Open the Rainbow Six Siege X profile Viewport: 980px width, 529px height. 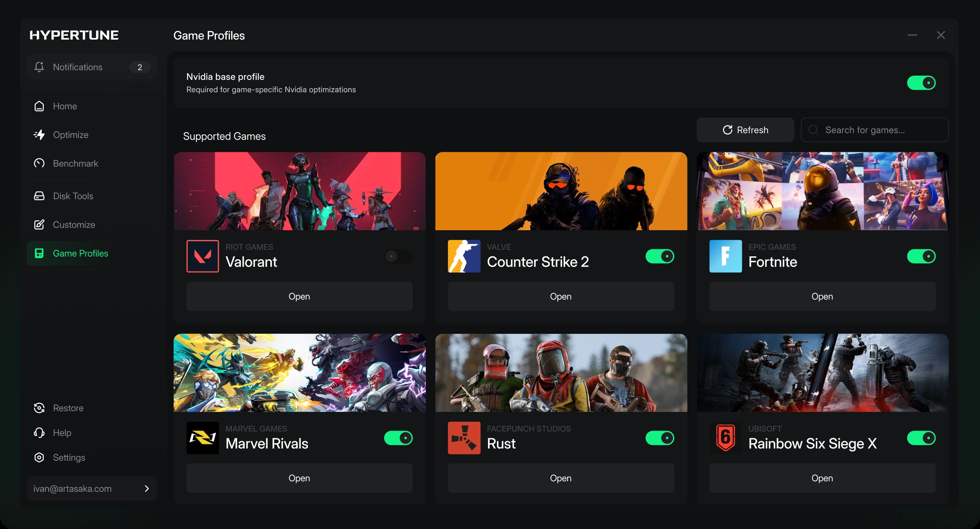pos(822,478)
